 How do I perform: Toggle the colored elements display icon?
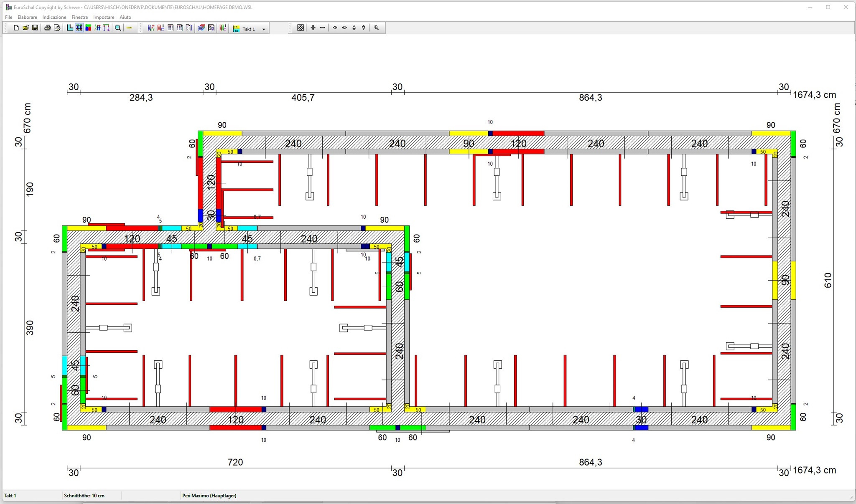click(88, 28)
